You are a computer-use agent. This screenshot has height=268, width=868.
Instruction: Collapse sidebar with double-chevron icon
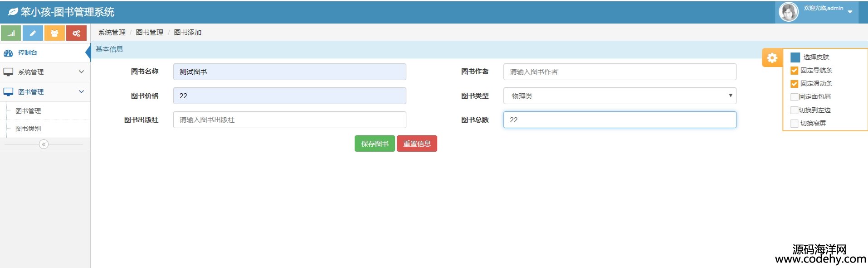pyautogui.click(x=44, y=144)
